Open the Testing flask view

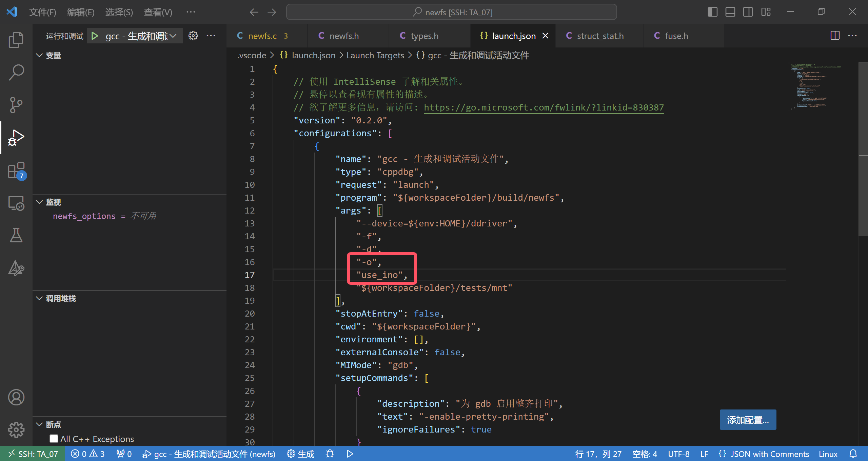(x=16, y=235)
